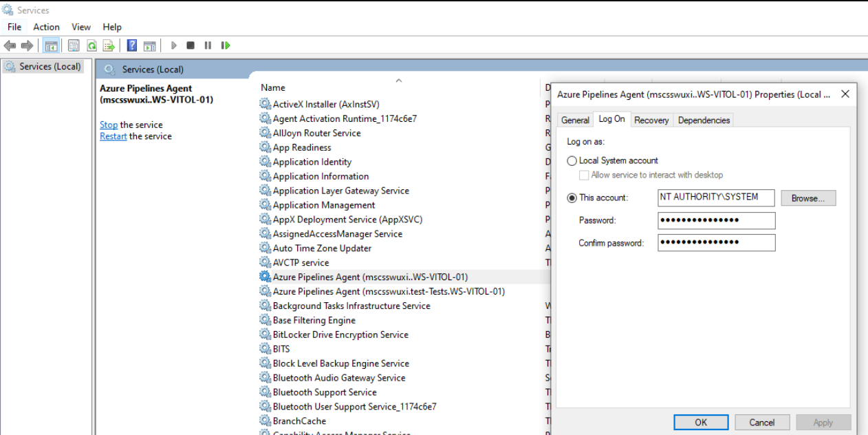Click gear icon beside Auto Time Zone Updater
The image size is (868, 435).
pyautogui.click(x=265, y=248)
